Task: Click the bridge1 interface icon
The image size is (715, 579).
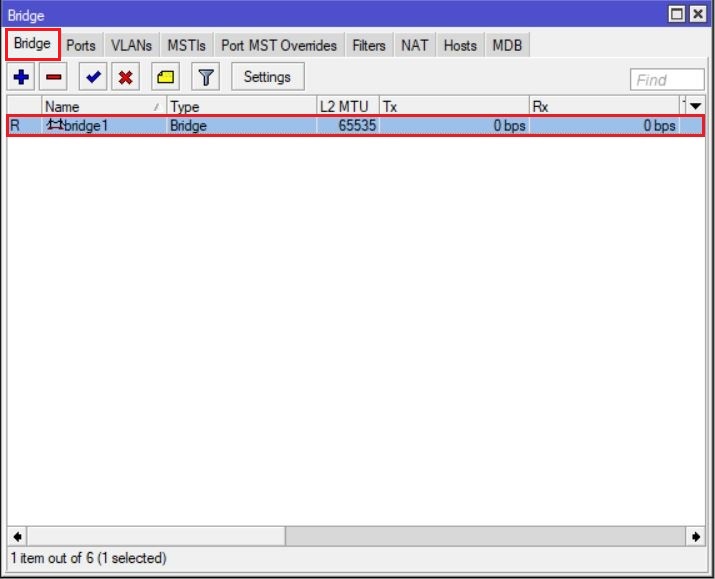Action: point(55,124)
